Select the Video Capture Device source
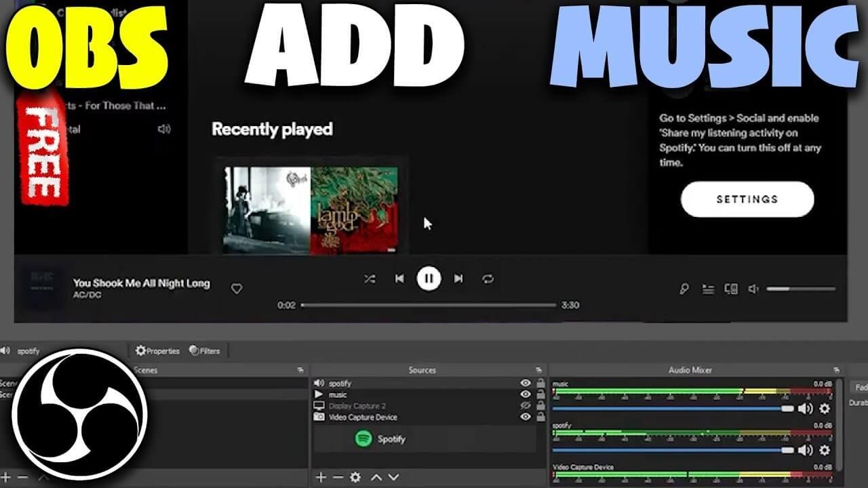Image resolution: width=868 pixels, height=488 pixels. pyautogui.click(x=429, y=418)
